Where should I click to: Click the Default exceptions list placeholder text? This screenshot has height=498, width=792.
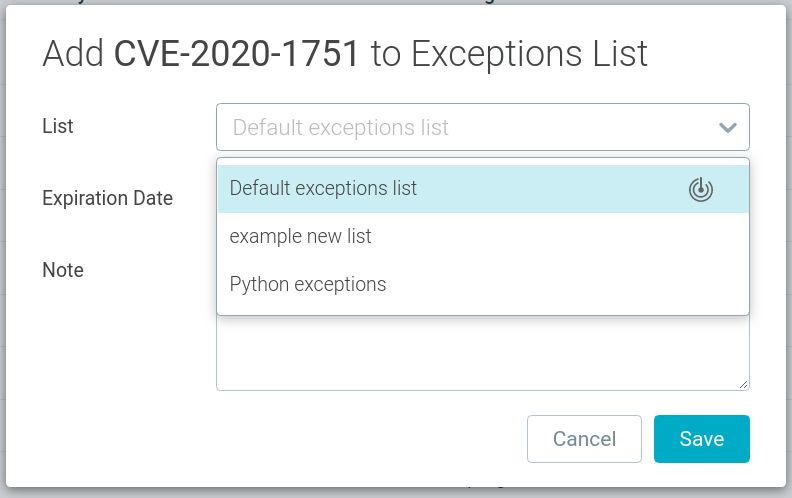click(x=340, y=128)
